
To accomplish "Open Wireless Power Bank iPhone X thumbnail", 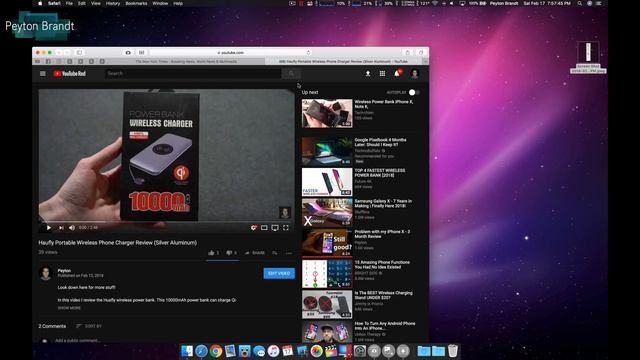I will point(327,113).
